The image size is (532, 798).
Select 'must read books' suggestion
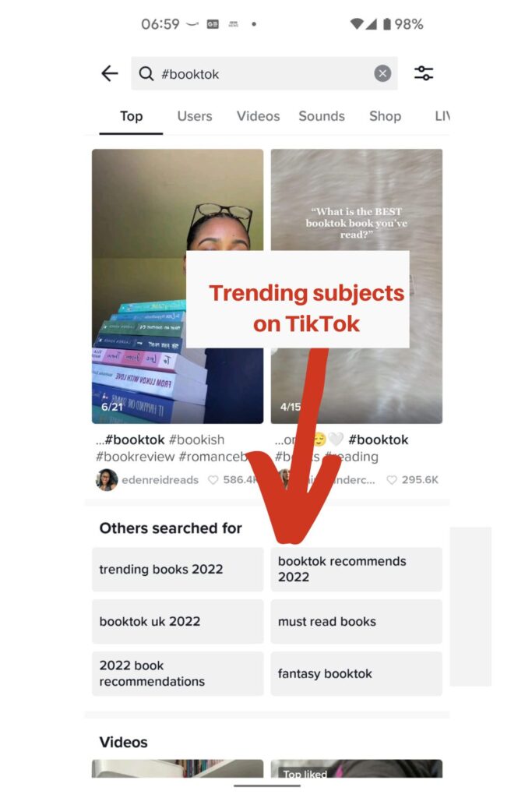pyautogui.click(x=356, y=621)
